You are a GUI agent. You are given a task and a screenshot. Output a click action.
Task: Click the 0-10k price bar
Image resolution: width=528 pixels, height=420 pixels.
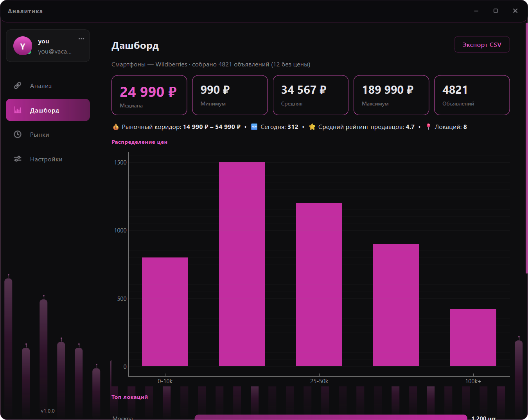(x=165, y=312)
